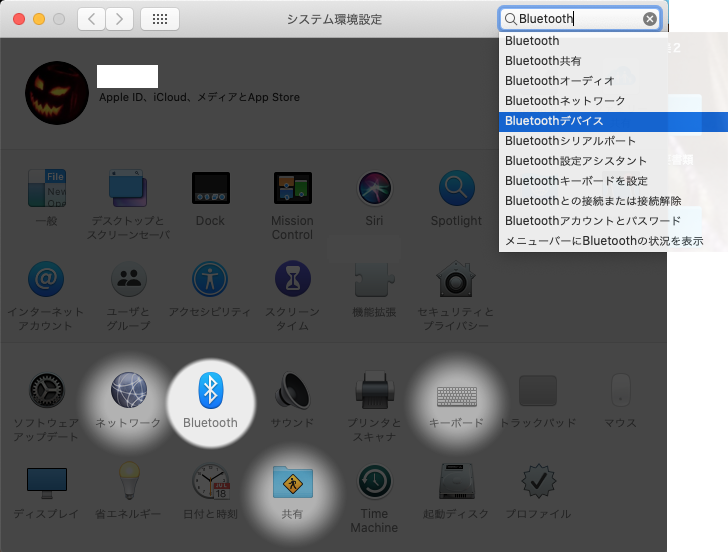
Task: Clear the Bluetooth search field text
Action: (650, 19)
